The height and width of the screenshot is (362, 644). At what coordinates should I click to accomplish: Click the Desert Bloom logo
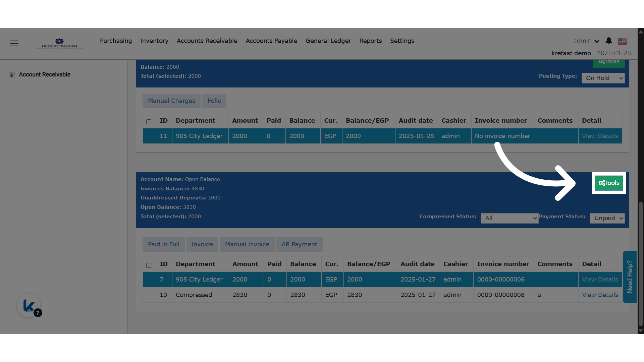[59, 43]
